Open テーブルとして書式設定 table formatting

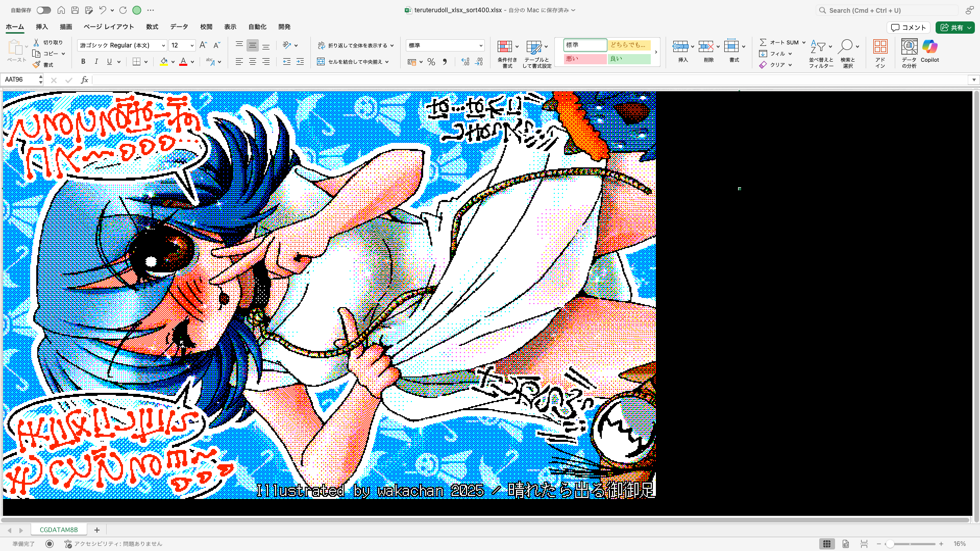pyautogui.click(x=537, y=54)
